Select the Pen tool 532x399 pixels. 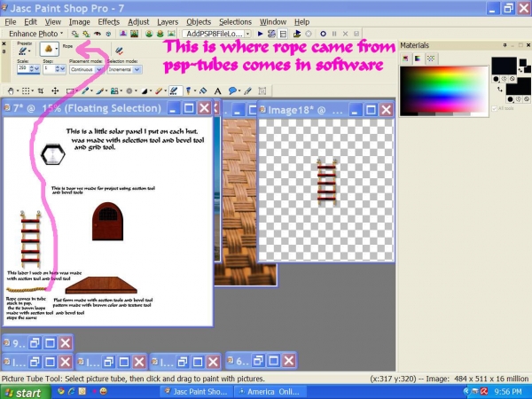(x=247, y=91)
